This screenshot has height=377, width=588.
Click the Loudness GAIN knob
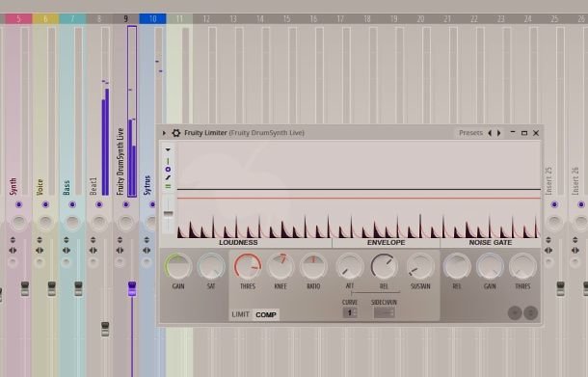(x=177, y=266)
